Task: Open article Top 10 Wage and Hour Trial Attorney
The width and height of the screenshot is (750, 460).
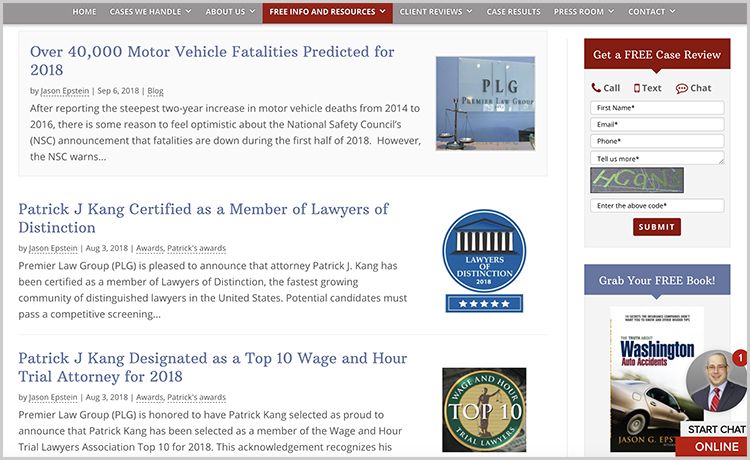Action: 212,367
